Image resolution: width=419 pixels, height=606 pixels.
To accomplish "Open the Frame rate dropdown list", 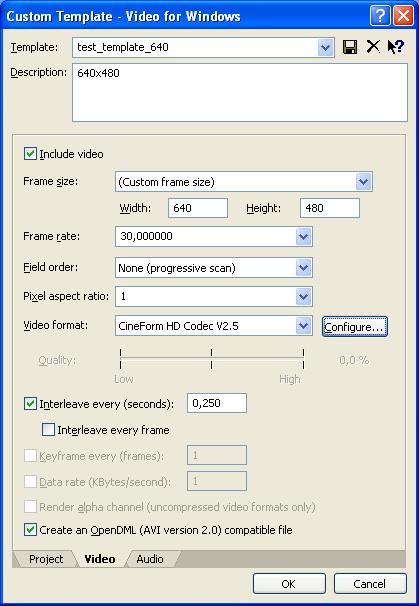I will 303,237.
